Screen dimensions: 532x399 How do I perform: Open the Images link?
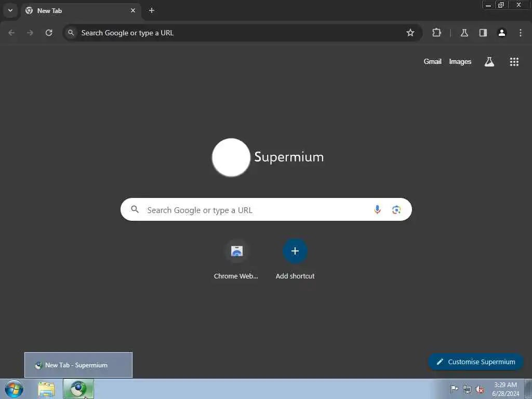[460, 62]
